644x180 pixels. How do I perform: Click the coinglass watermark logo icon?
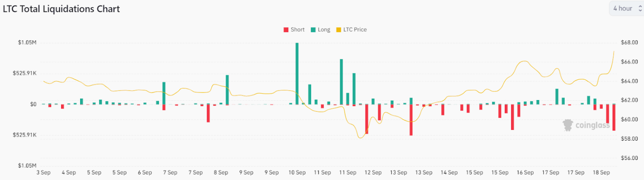(569, 125)
